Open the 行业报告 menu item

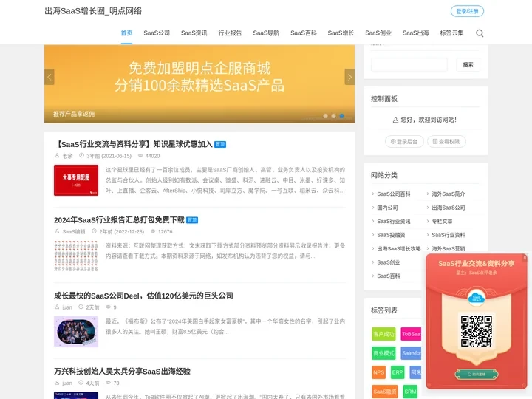point(230,33)
